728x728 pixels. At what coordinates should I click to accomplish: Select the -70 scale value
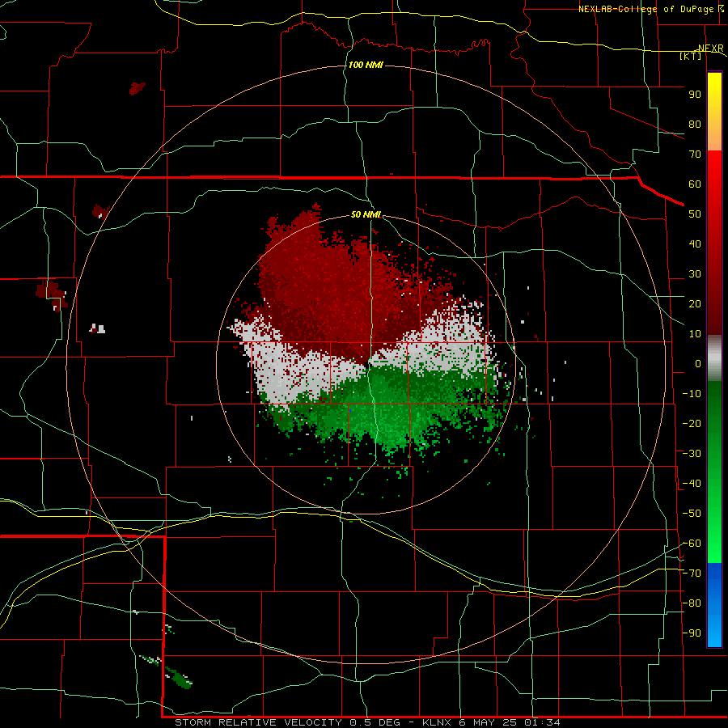pos(692,574)
